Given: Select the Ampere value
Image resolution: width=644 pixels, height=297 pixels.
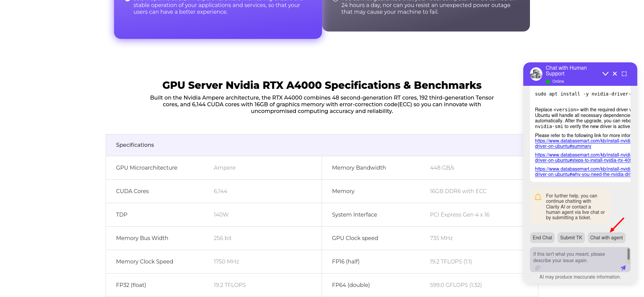Looking at the screenshot, I should click(225, 168).
